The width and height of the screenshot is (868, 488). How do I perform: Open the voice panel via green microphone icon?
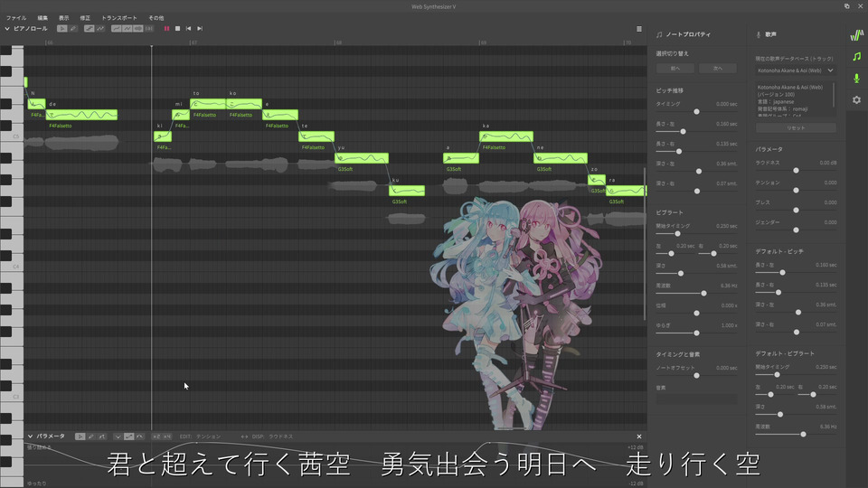pyautogui.click(x=856, y=78)
